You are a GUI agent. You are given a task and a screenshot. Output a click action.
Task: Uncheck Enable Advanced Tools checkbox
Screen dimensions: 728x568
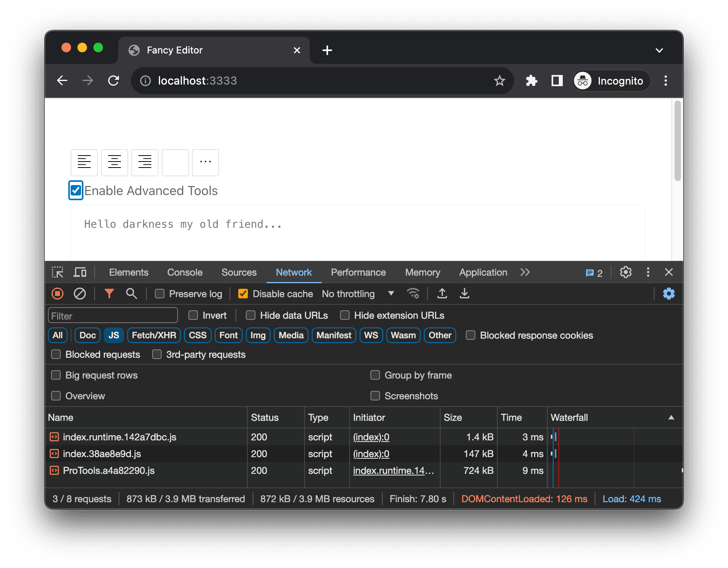click(76, 191)
